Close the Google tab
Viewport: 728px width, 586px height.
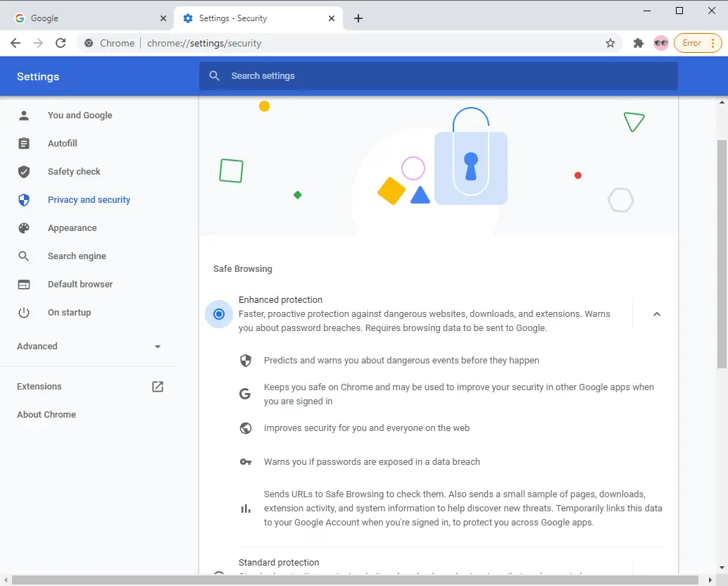[x=163, y=18]
